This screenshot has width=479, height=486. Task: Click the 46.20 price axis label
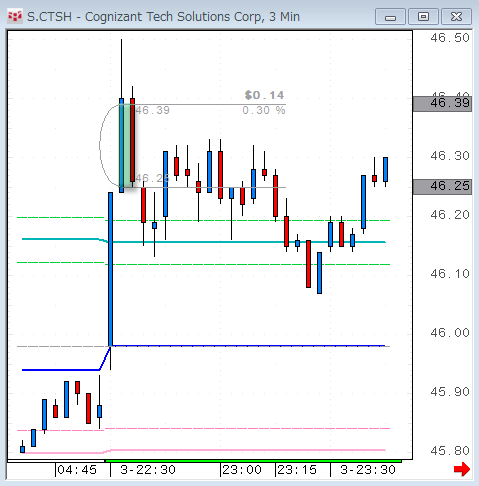tap(450, 215)
